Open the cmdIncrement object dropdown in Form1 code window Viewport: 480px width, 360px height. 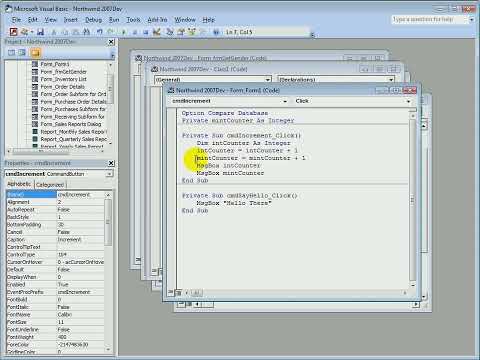[x=285, y=101]
